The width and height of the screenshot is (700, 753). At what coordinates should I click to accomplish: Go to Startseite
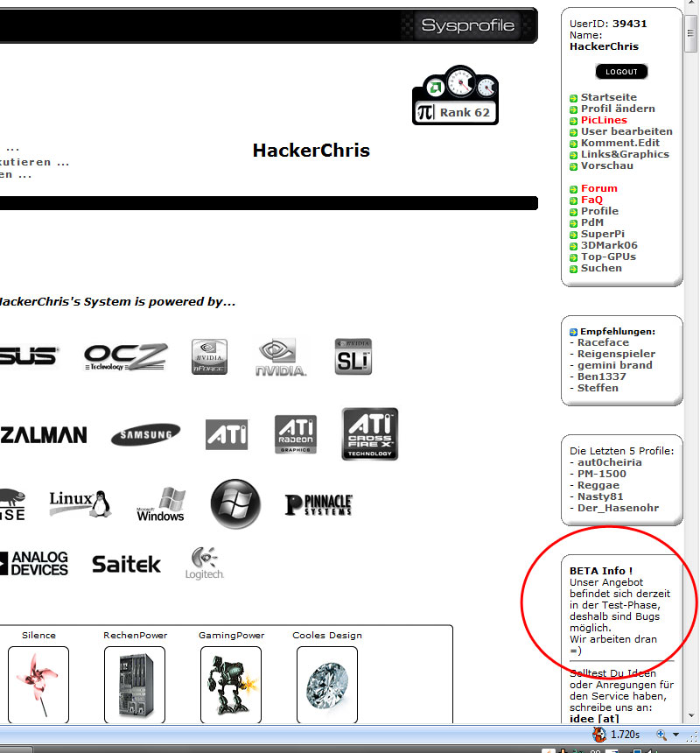(609, 97)
